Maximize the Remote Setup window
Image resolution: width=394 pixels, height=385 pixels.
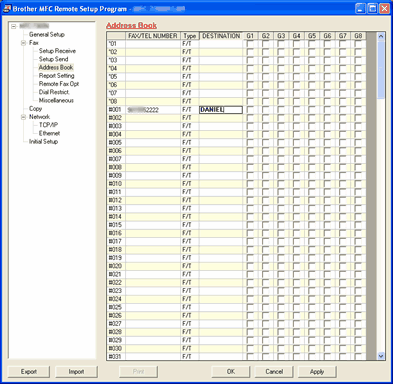(372, 8)
